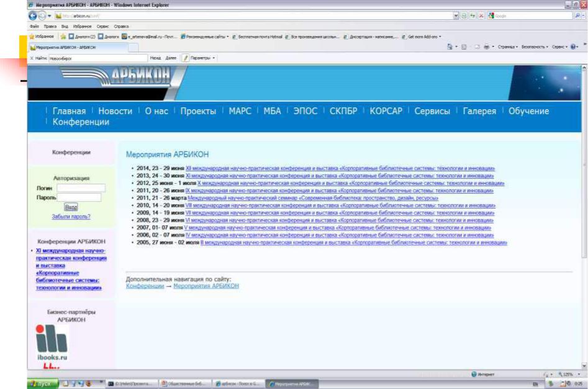
Task: Expand the Страница command bar menu
Action: [508, 47]
